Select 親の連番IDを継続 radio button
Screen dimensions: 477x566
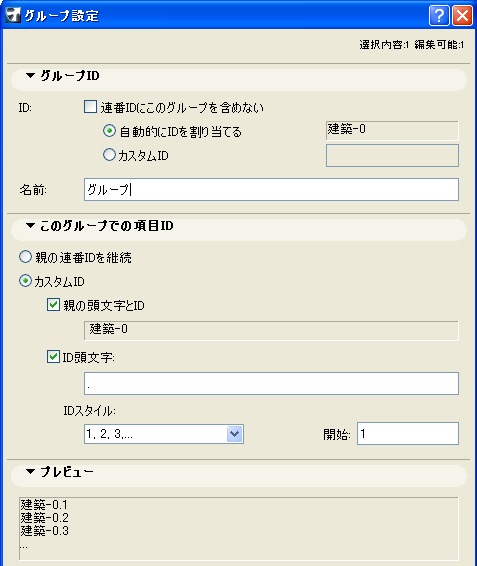coord(25,257)
